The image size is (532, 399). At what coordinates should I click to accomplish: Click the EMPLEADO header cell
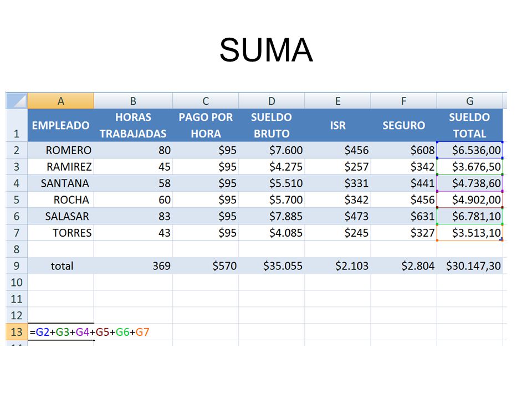pos(61,125)
